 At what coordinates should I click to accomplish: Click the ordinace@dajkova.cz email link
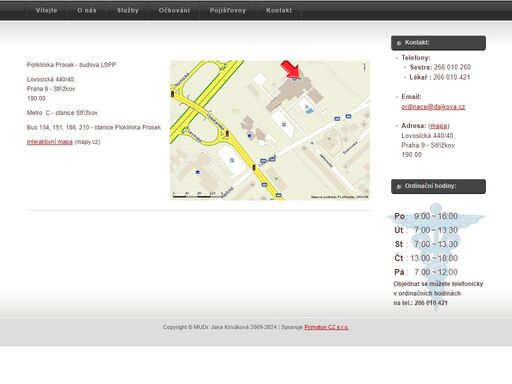point(433,107)
